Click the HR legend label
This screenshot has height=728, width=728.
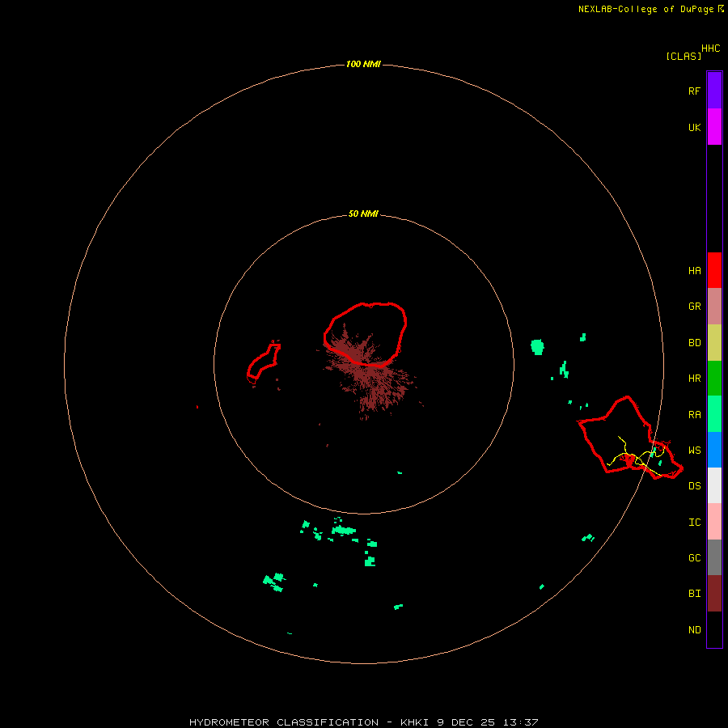pyautogui.click(x=694, y=379)
